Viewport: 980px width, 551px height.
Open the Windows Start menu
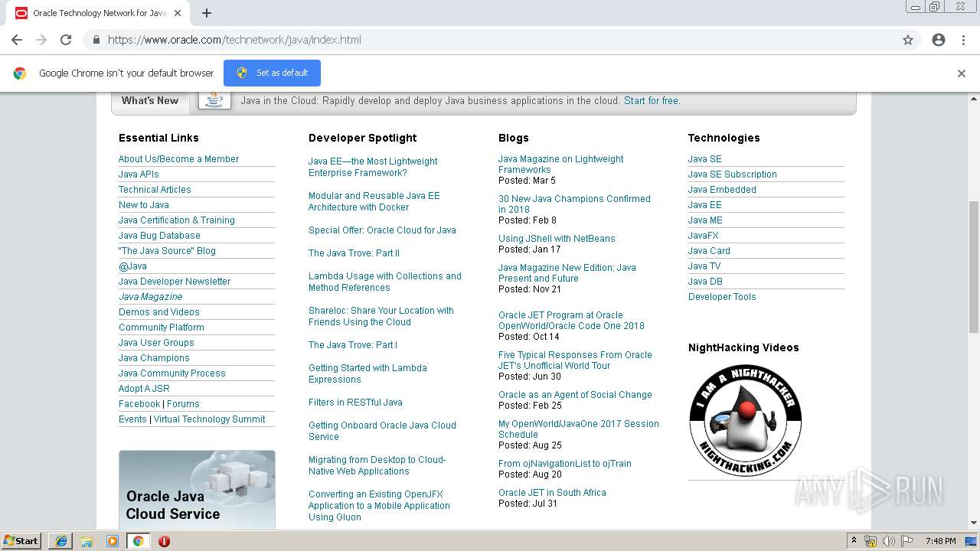[21, 541]
